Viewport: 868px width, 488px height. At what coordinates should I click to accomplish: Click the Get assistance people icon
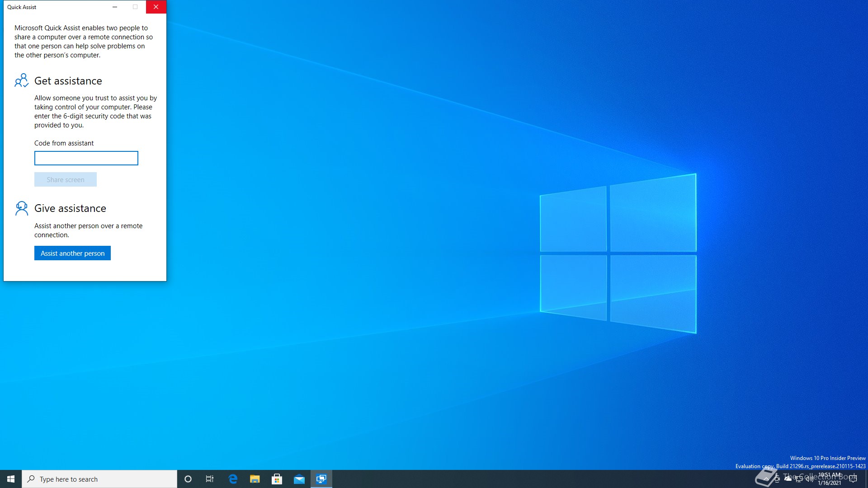pyautogui.click(x=21, y=81)
